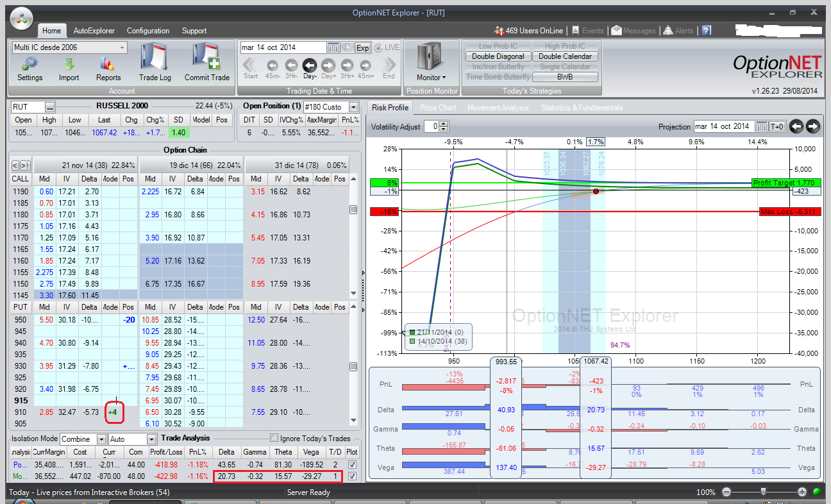The width and height of the screenshot is (831, 504).
Task: Toggle Plot checkbox on first analysis row
Action: pos(352,464)
